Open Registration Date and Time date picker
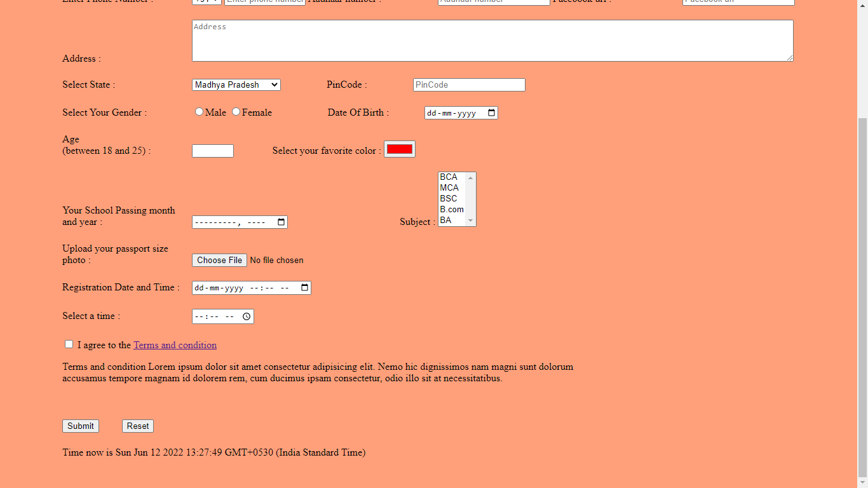The width and height of the screenshot is (868, 488). (x=303, y=287)
